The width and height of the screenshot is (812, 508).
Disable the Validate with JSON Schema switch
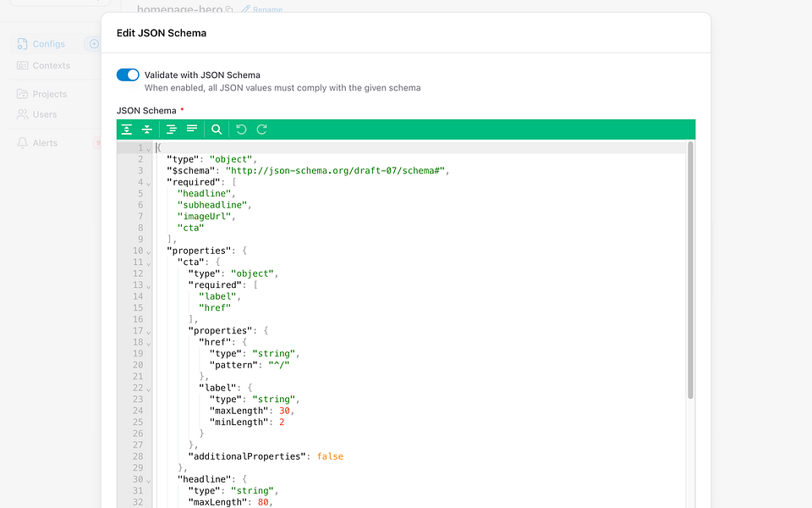point(128,75)
